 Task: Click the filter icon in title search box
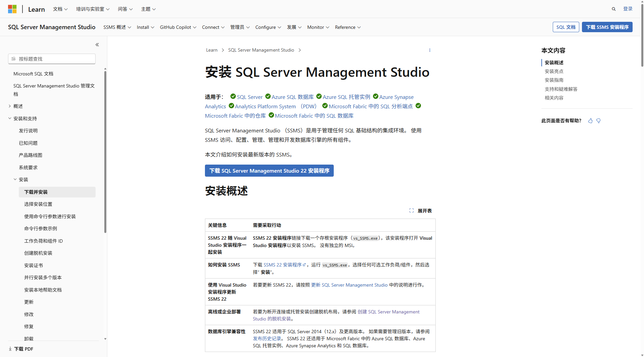[x=14, y=59]
